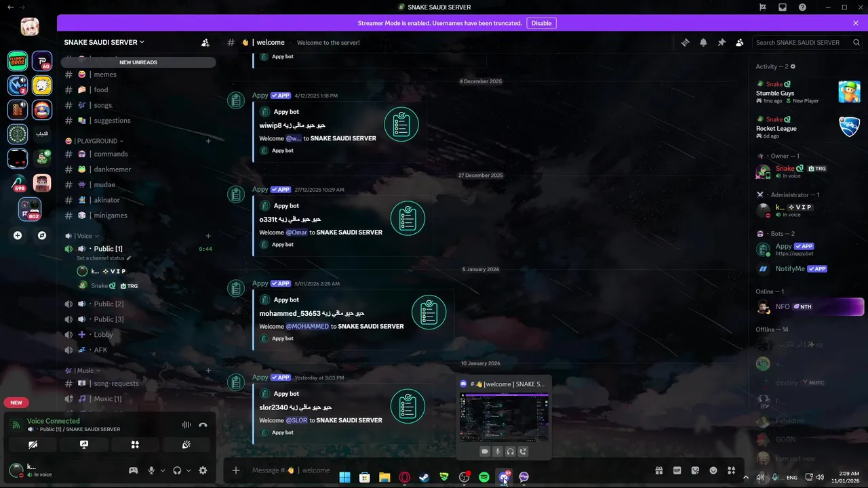The width and height of the screenshot is (868, 488).
Task: Open microphone input options arrow
Action: 162,470
